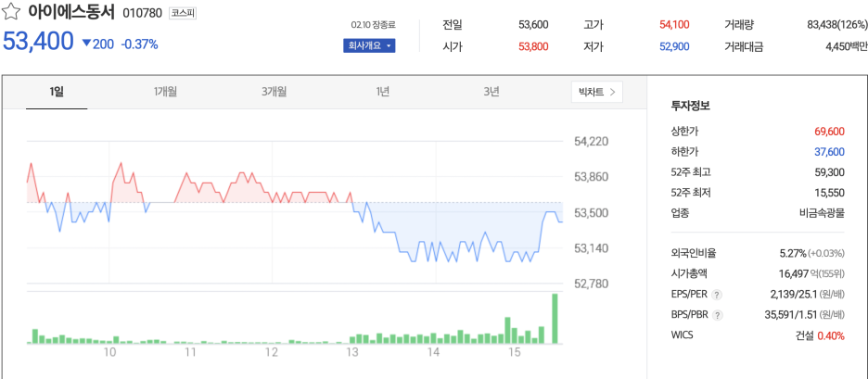Image resolution: width=868 pixels, height=379 pixels.
Task: Open 빅차트 full chart view
Action: click(597, 92)
